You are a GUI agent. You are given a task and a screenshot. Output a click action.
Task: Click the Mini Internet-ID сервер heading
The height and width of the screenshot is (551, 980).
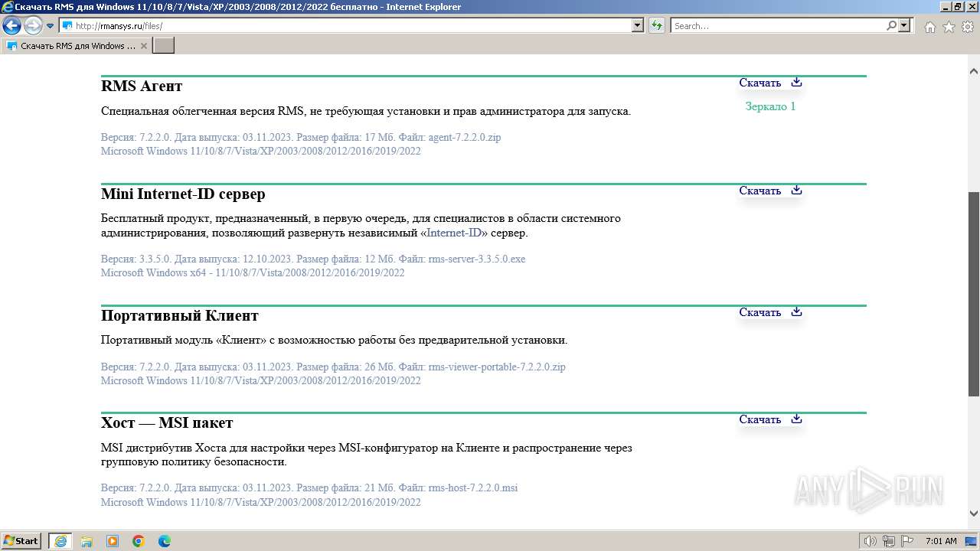pos(183,194)
